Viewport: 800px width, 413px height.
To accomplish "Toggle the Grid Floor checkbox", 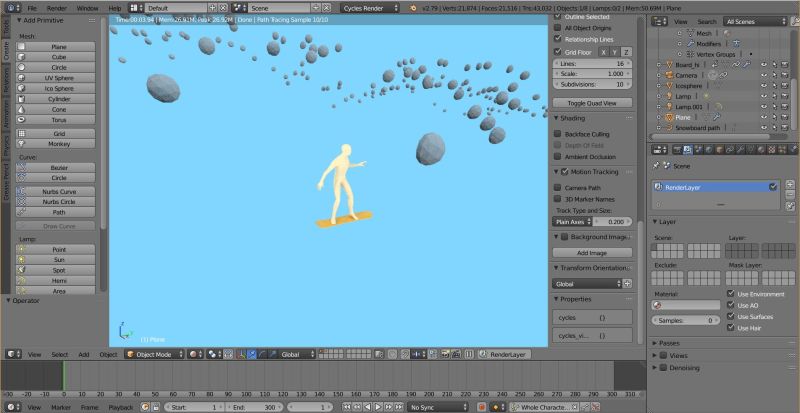I will click(x=558, y=52).
